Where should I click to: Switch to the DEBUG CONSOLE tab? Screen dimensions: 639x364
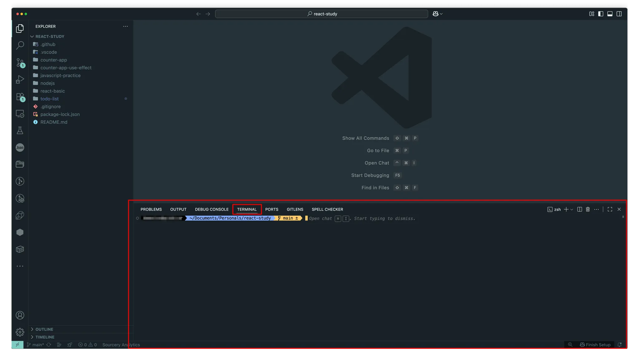pyautogui.click(x=212, y=209)
